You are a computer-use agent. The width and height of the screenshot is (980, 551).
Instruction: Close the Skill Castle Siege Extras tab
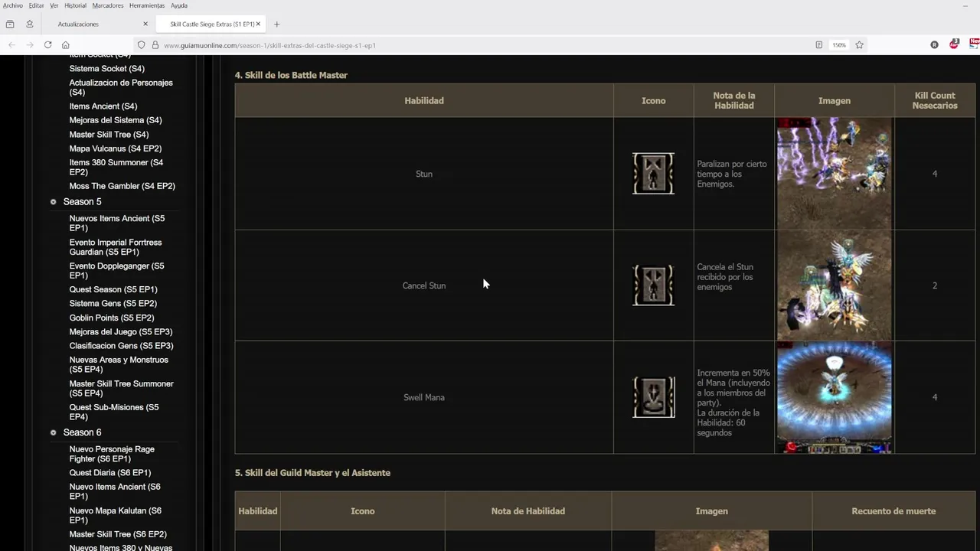(258, 24)
